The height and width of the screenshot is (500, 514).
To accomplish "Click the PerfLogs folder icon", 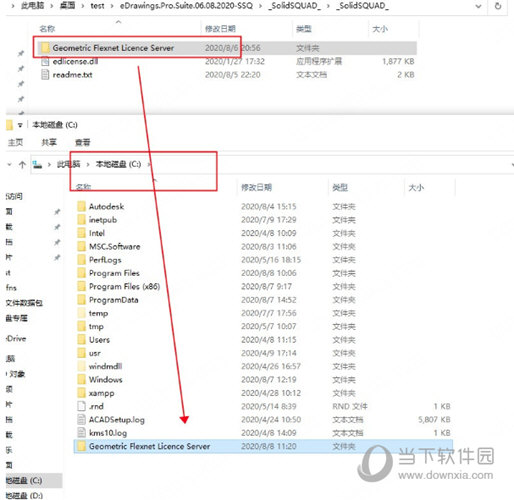I will click(x=81, y=260).
